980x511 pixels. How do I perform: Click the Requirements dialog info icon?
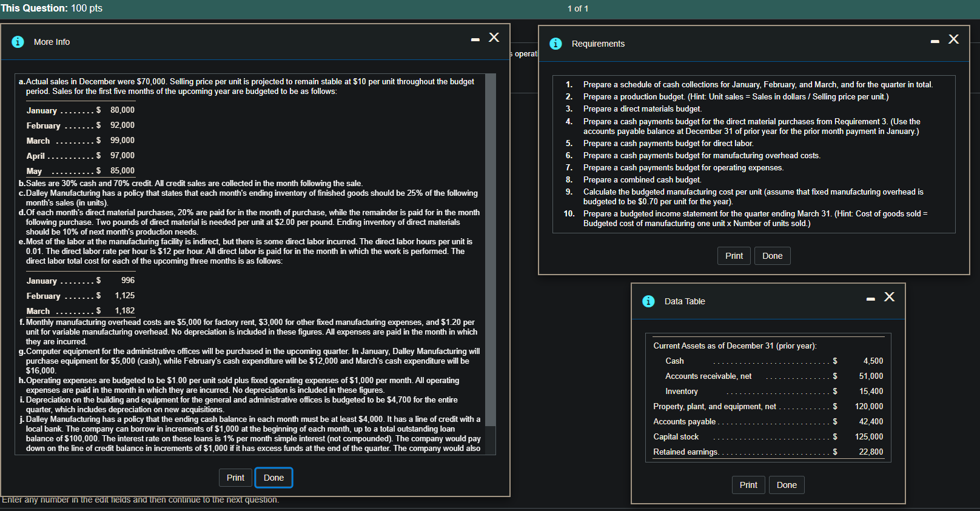point(555,44)
